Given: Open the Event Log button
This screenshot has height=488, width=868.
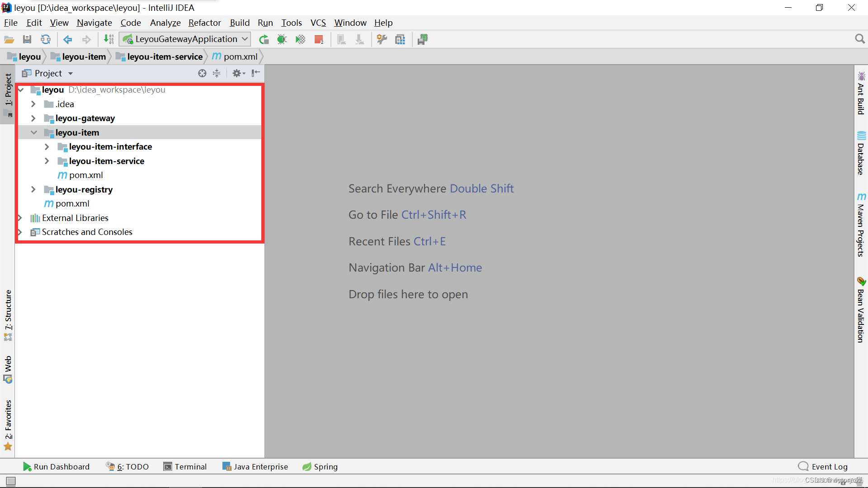Looking at the screenshot, I should tap(823, 467).
